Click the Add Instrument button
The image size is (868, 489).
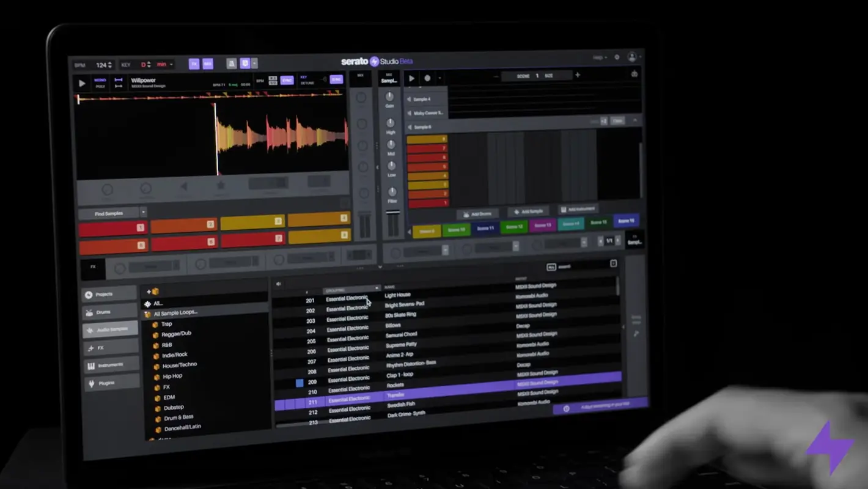pyautogui.click(x=577, y=209)
